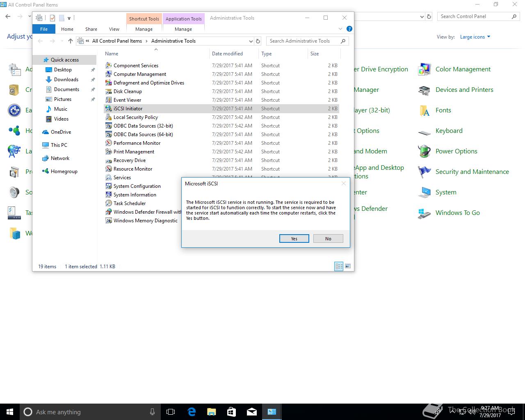Open Task View on the taskbar
525x420 pixels.
click(x=171, y=412)
